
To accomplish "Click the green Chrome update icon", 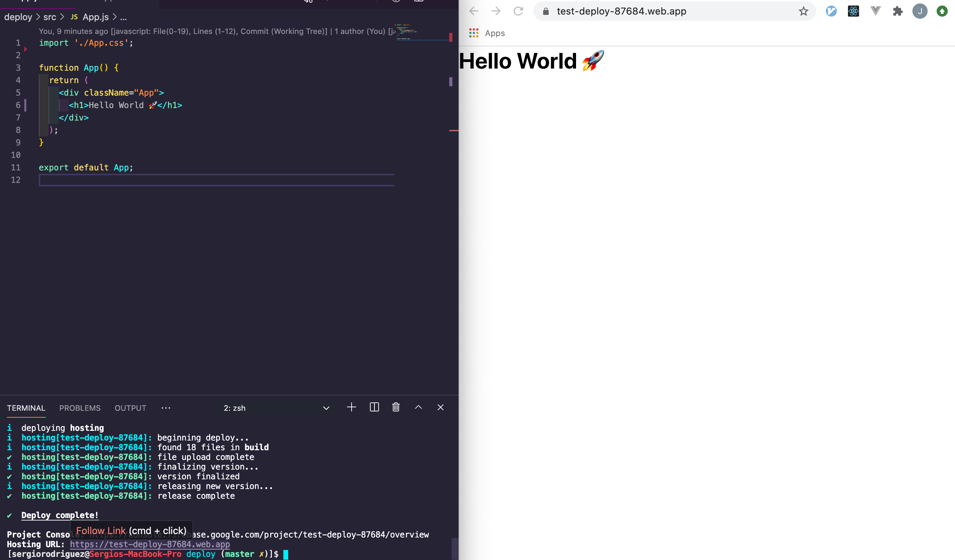I will 942,11.
